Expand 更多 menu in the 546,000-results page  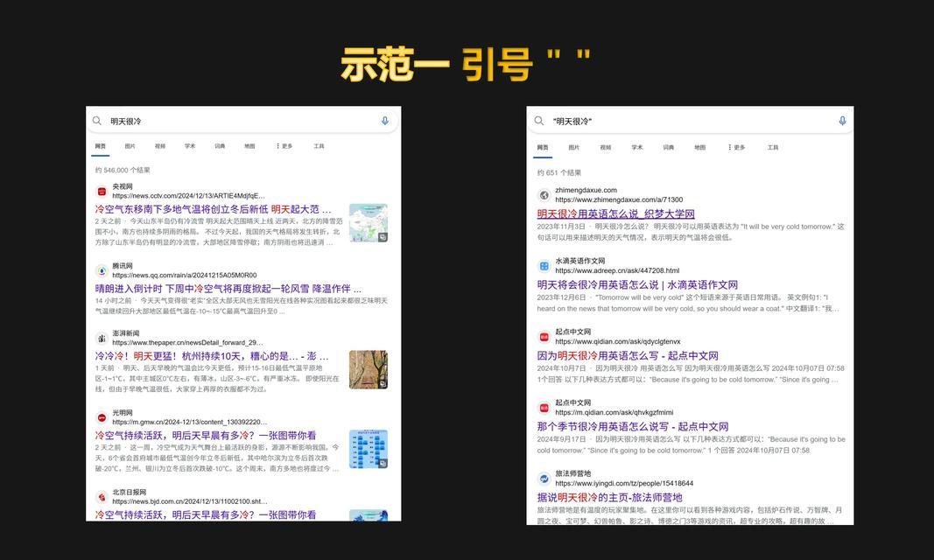coord(284,146)
